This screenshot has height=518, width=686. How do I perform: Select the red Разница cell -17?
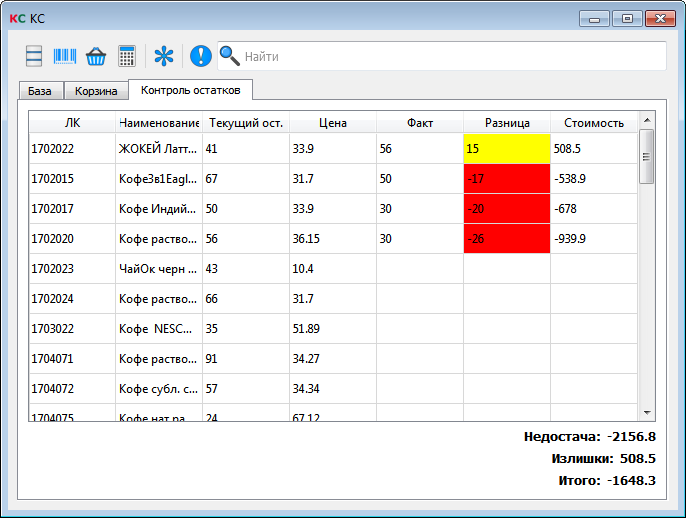click(507, 178)
